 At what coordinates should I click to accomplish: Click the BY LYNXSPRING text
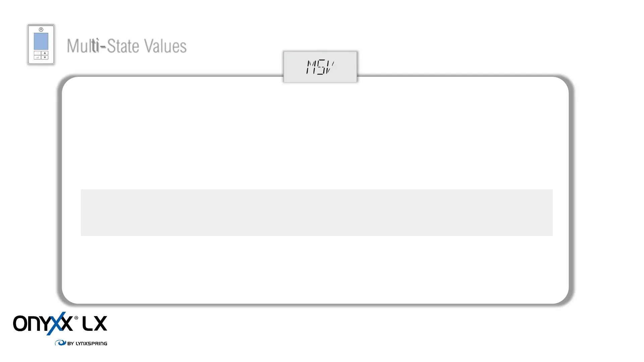(87, 343)
